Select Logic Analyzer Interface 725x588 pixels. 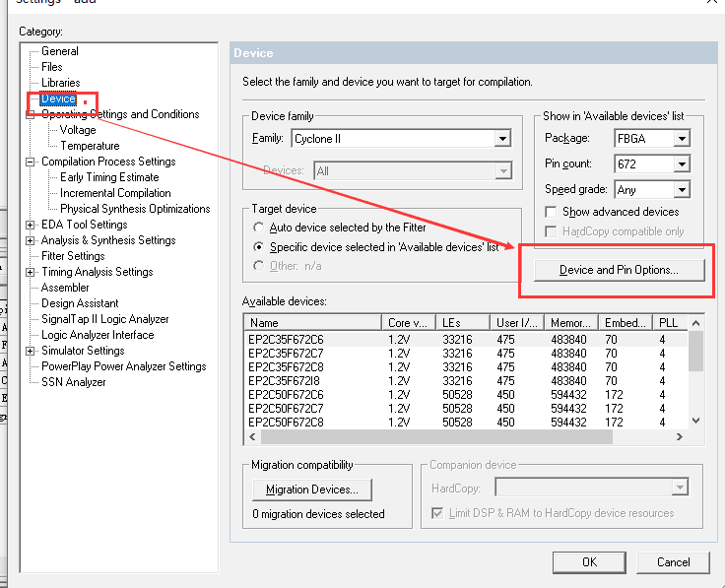tap(98, 335)
